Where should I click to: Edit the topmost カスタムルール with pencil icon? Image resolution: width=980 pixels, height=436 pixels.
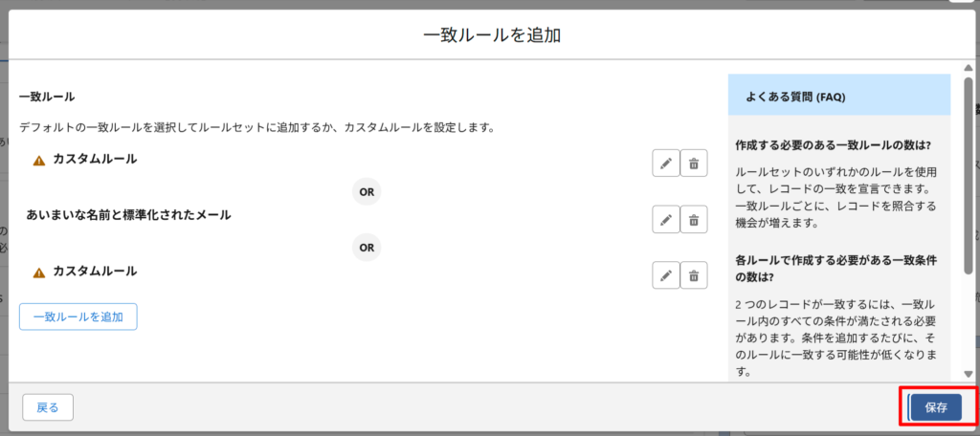pos(666,163)
